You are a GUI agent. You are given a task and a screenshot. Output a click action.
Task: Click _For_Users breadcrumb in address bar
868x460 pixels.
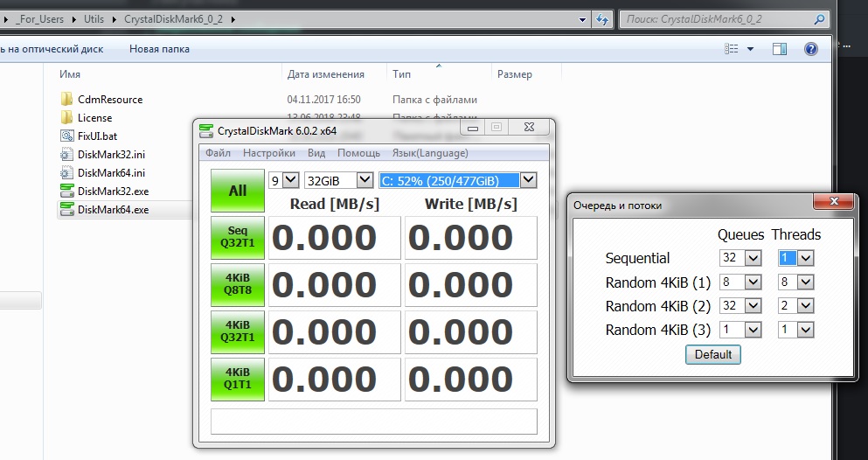coord(39,19)
